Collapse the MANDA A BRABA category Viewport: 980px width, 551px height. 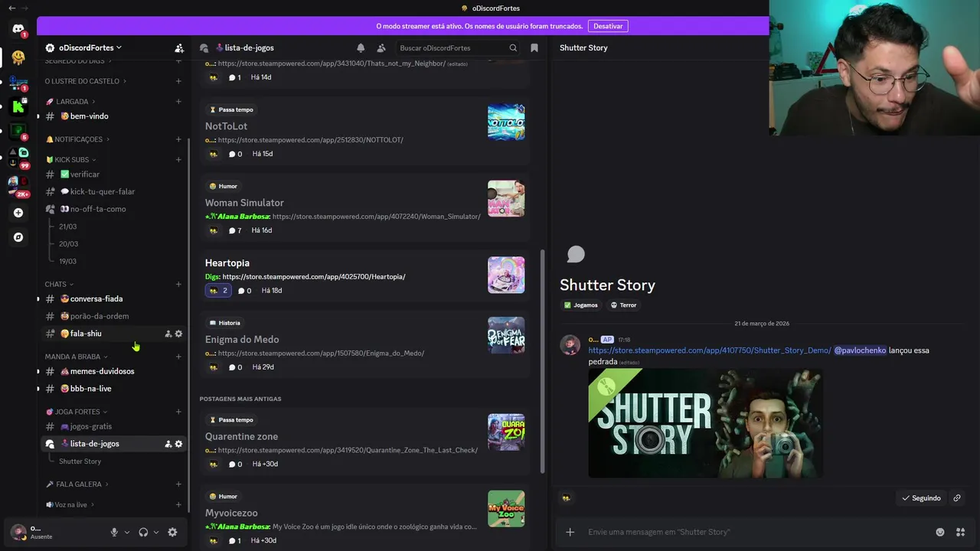[x=76, y=357]
